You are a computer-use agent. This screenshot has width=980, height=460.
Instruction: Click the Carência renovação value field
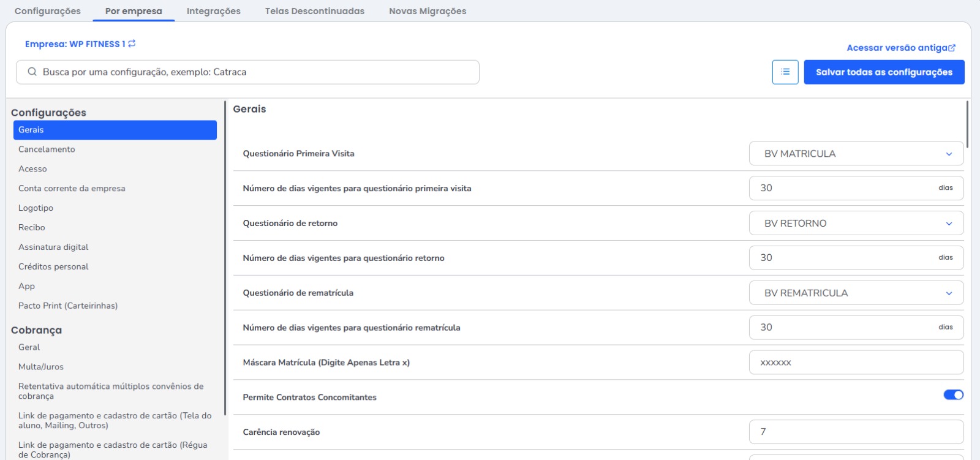[856, 432]
